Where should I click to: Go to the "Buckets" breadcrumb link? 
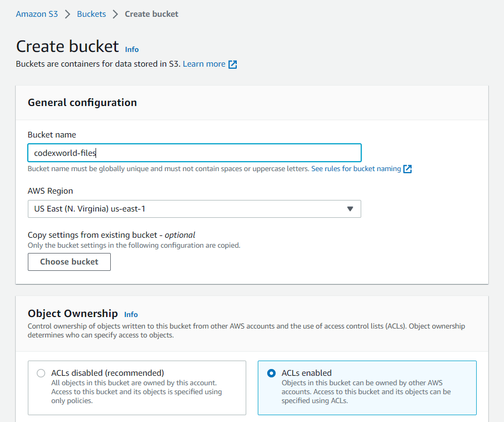tap(91, 14)
